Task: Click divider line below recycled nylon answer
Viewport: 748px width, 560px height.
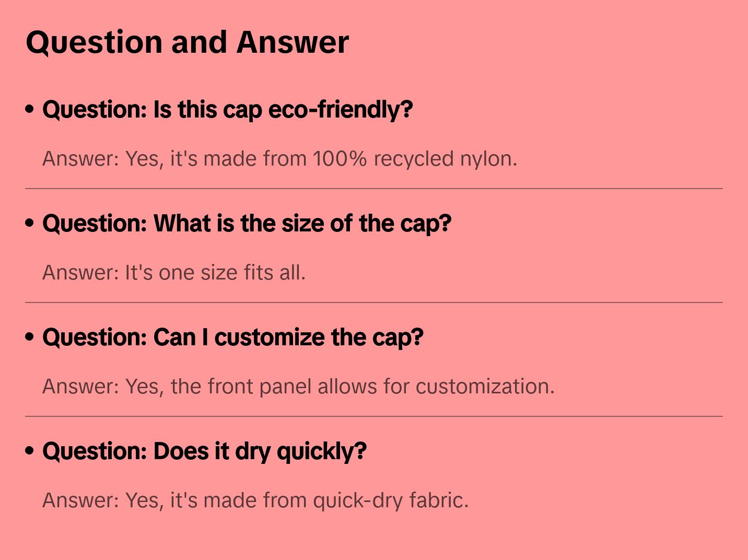Action: coord(374,189)
